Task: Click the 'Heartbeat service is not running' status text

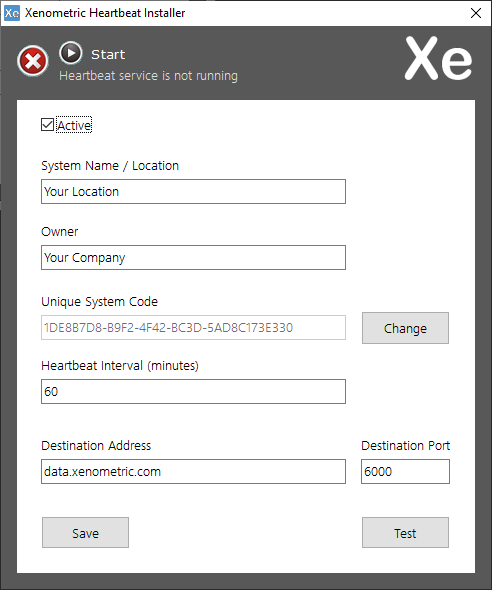Action: [148, 76]
